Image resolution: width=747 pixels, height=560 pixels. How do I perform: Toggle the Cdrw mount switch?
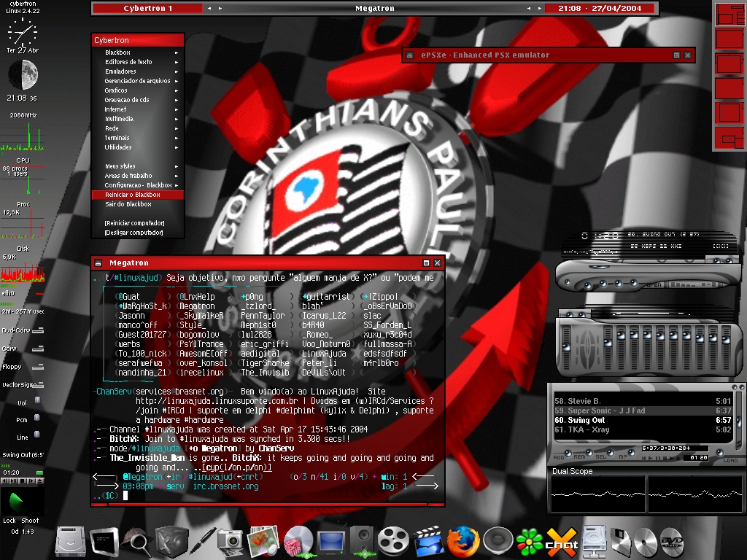[x=38, y=349]
